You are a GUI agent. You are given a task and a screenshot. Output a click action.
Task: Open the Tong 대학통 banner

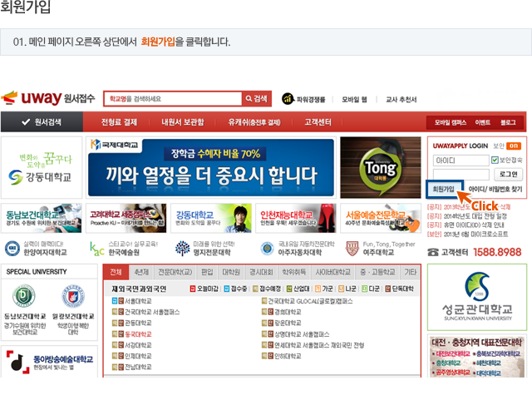click(x=381, y=167)
